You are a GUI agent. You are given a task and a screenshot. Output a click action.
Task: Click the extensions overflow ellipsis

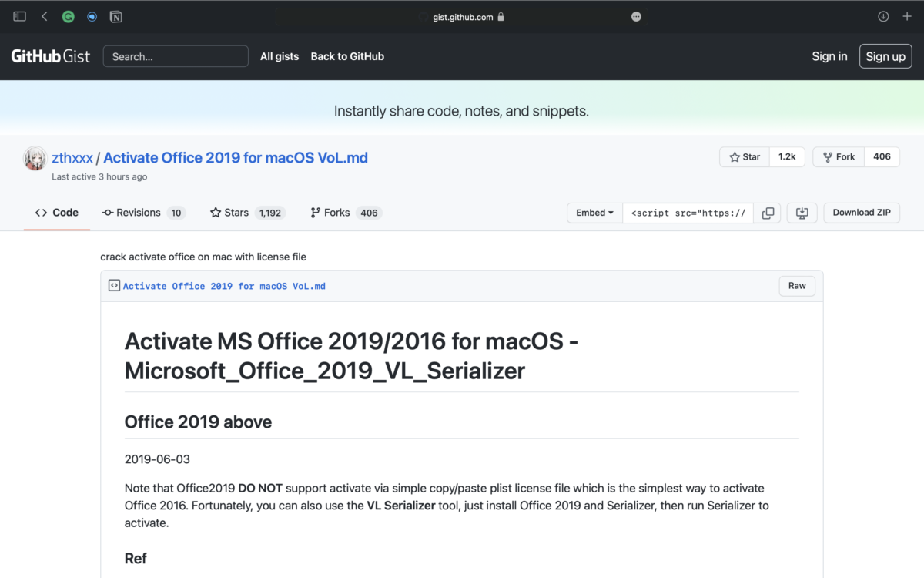click(636, 15)
